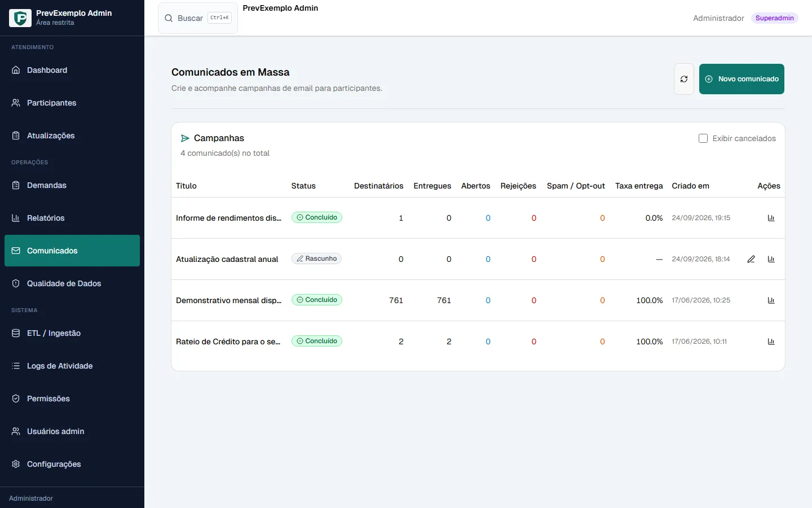812x508 pixels.
Task: Click Demonstrativo mensal campaign title
Action: point(228,300)
